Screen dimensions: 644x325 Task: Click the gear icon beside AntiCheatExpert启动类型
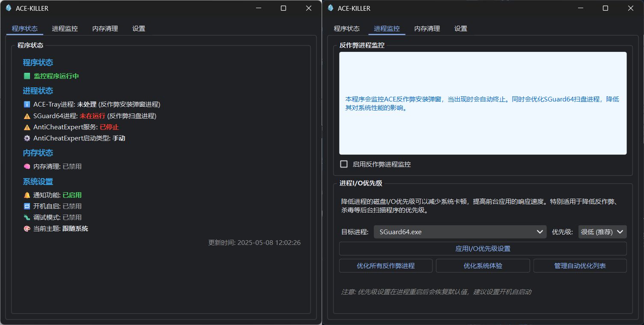coord(27,138)
